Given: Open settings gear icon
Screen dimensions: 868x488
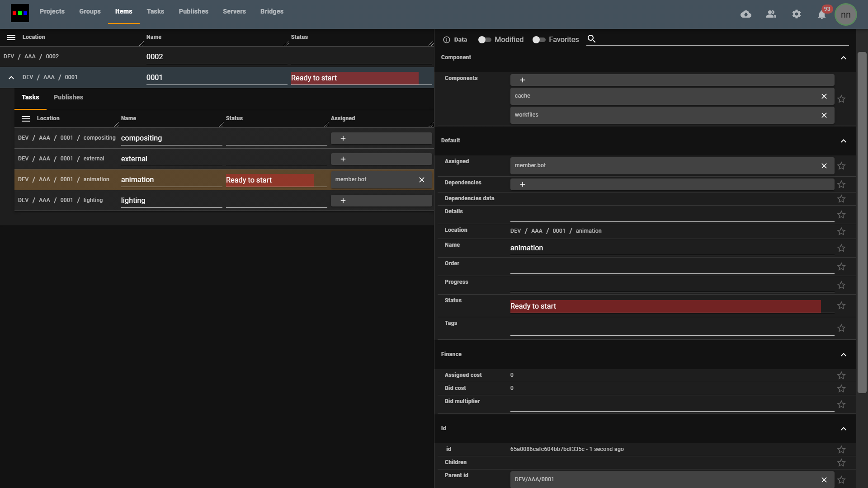Looking at the screenshot, I should (797, 14).
